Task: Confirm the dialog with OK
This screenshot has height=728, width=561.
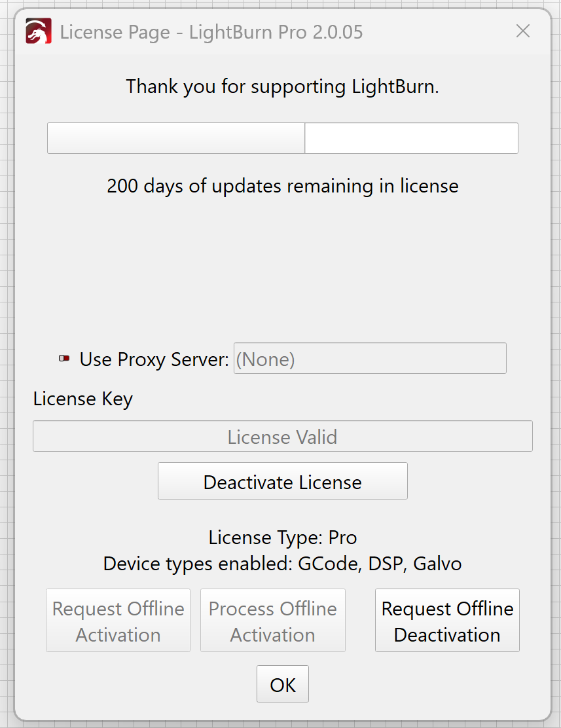Action: coord(282,684)
